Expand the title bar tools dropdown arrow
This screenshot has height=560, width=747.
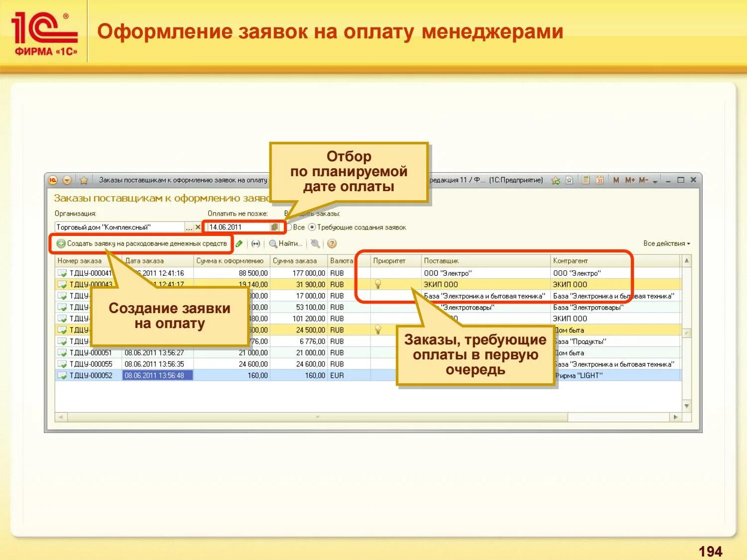click(x=655, y=181)
